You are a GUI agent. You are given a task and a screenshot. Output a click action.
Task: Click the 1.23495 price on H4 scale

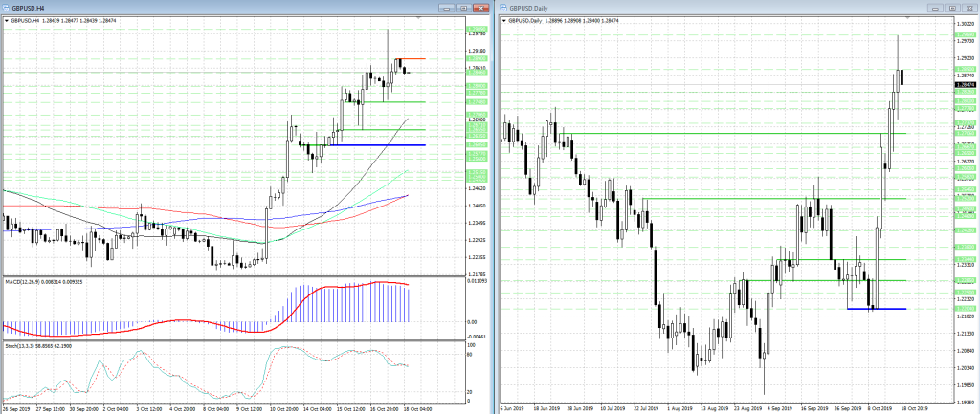pyautogui.click(x=477, y=223)
